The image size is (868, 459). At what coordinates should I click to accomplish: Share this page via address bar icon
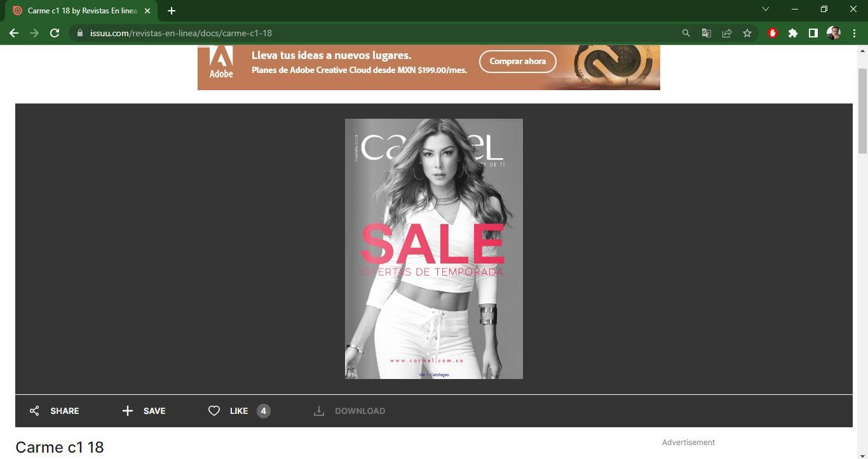[727, 33]
